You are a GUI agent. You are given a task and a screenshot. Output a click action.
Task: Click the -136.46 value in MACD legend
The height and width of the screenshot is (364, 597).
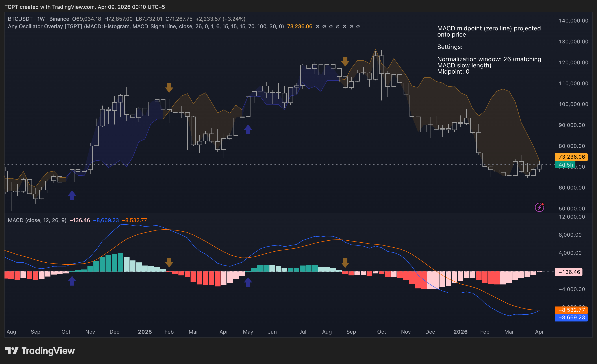click(80, 220)
